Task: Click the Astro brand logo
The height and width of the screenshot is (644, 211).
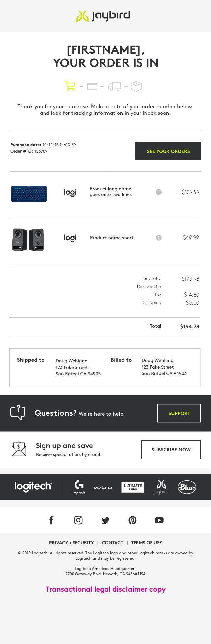Action: click(103, 487)
